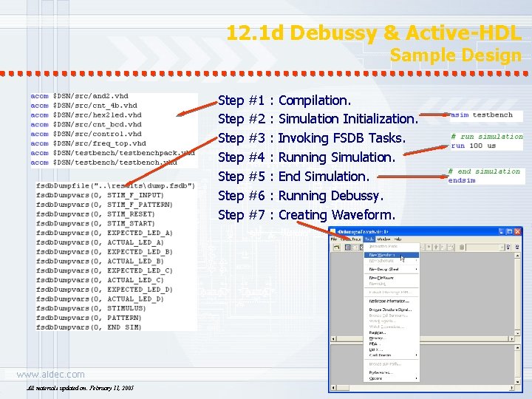This screenshot has width=532, height=399.
Task: Click the 'run 100 us' command text
Action: click(474, 146)
